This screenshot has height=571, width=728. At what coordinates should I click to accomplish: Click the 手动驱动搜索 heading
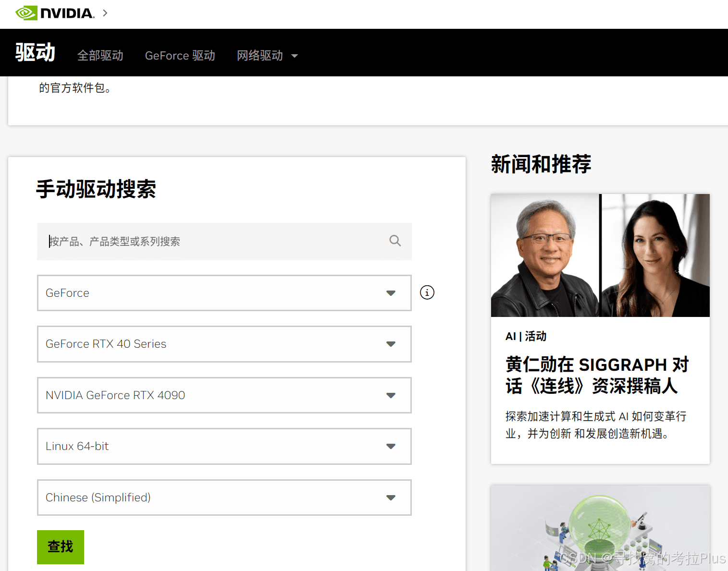pyautogui.click(x=96, y=189)
